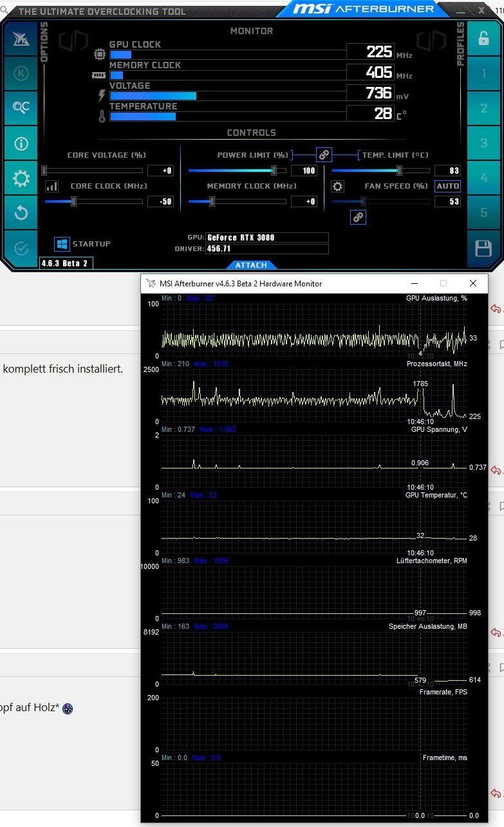Click the Framerate FPS graph
504x827 pixels.
click(315, 724)
